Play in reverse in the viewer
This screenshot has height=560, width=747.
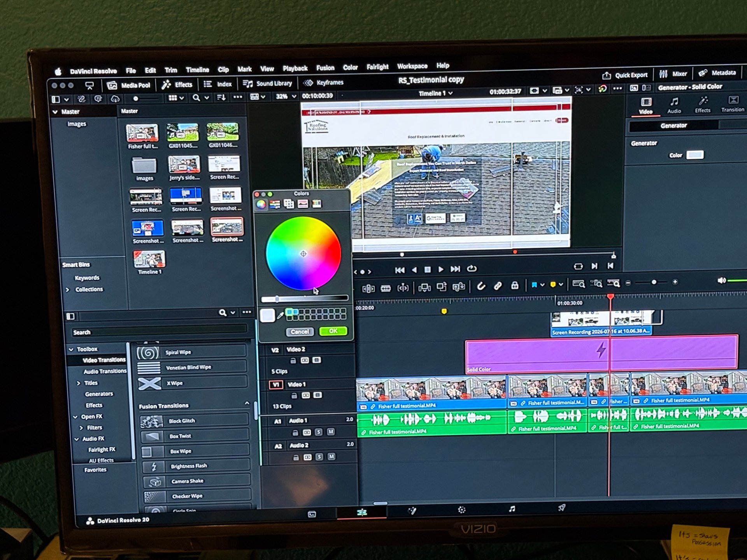tap(414, 269)
